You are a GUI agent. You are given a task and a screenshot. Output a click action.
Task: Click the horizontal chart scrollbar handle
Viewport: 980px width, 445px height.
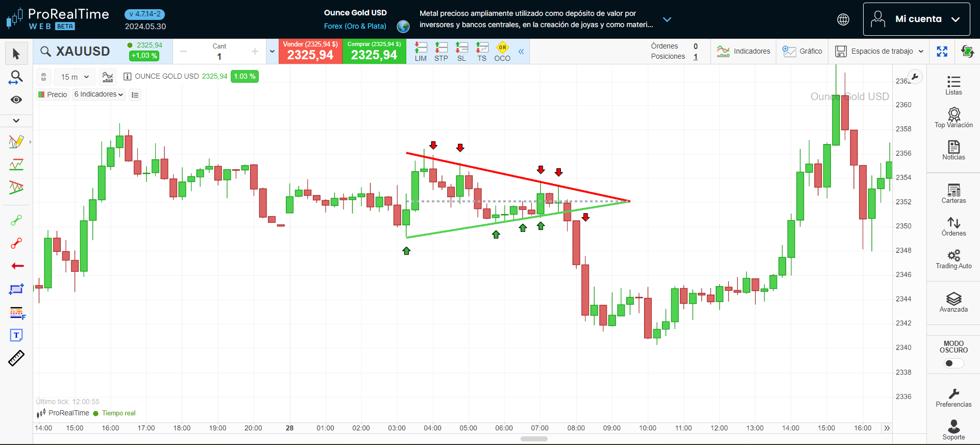point(534,439)
